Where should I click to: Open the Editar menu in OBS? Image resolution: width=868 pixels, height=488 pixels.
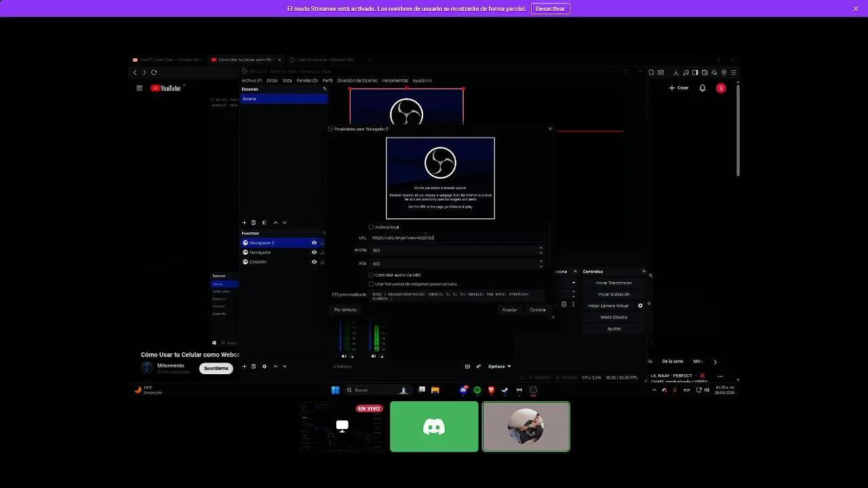(x=272, y=80)
